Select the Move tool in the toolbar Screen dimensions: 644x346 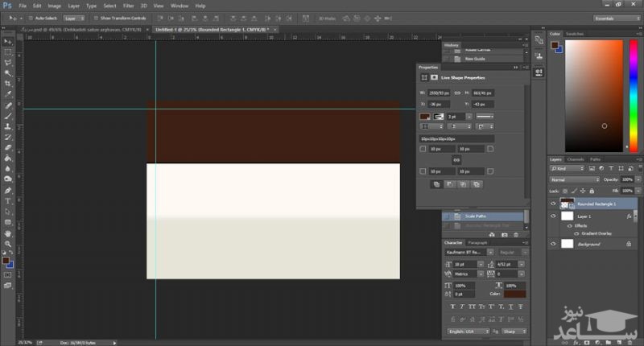[x=8, y=40]
